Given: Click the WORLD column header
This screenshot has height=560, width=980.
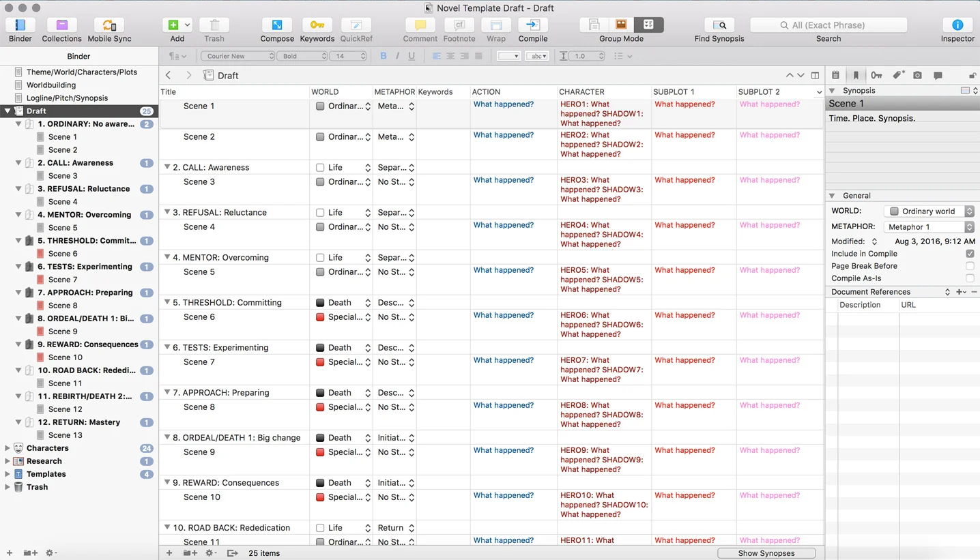Looking at the screenshot, I should point(341,91).
